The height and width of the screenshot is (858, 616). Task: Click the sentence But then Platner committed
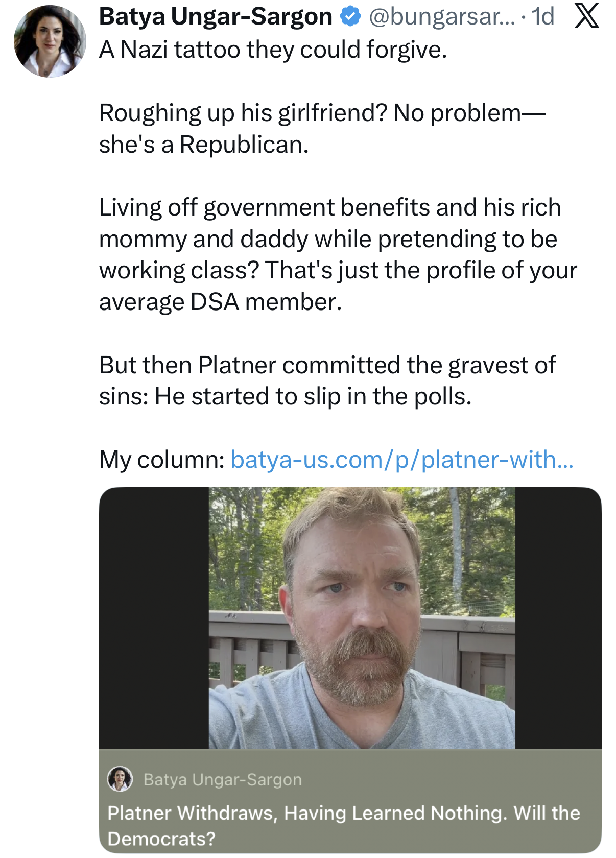327,380
